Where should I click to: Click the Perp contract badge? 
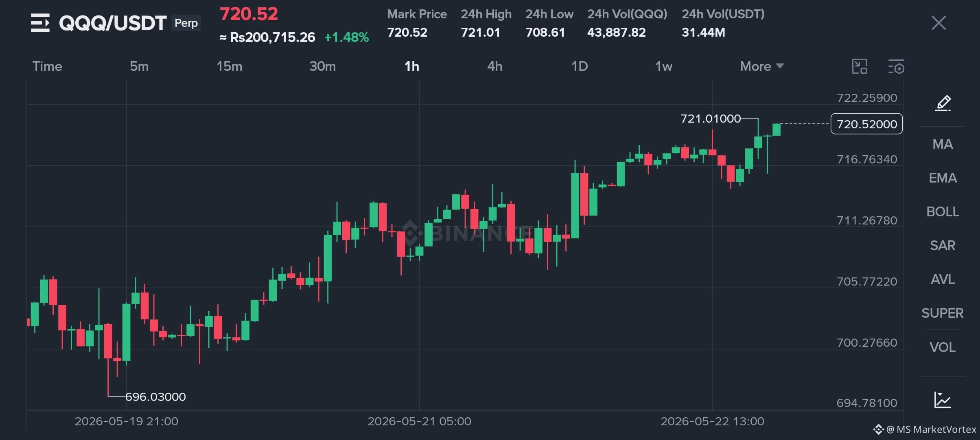186,23
